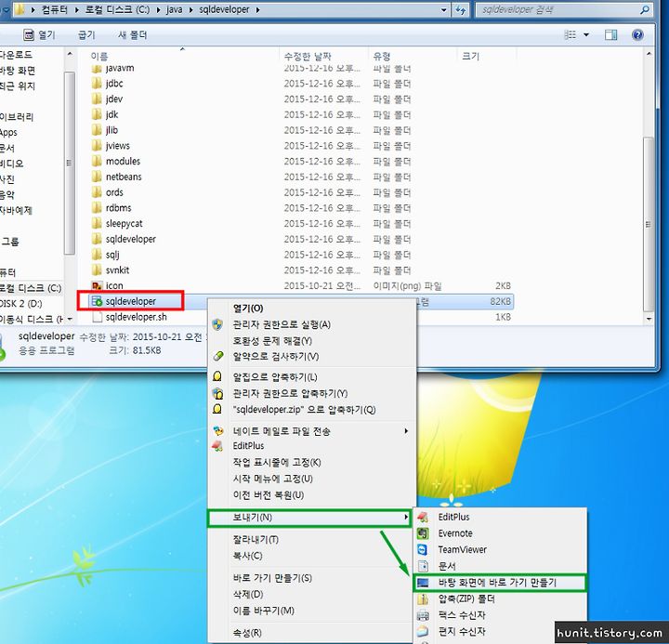Screen dimensions: 669x644
Task: Click the 굽기 toolbar button
Action: (86, 34)
